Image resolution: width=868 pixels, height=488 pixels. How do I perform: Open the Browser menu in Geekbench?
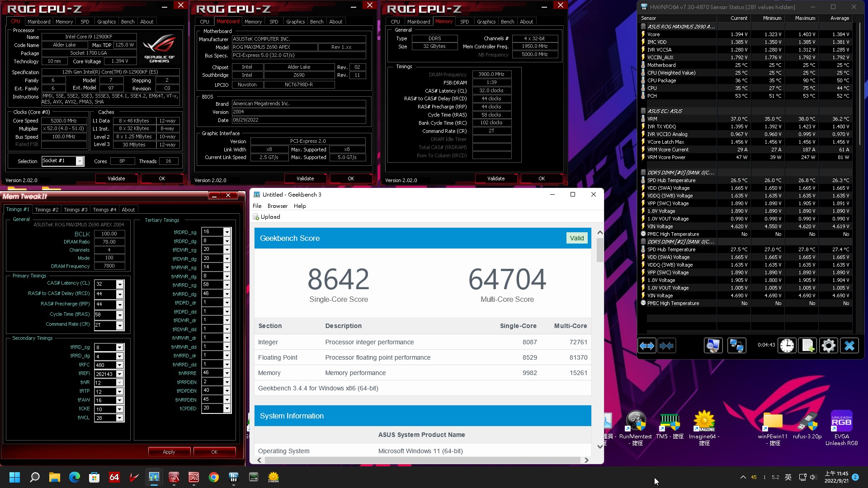[x=278, y=206]
